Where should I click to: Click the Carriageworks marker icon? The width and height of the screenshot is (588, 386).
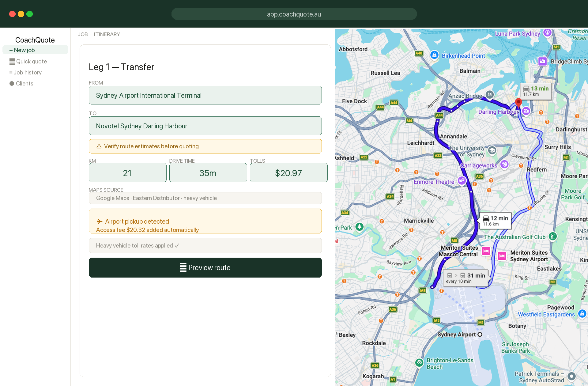(504, 165)
